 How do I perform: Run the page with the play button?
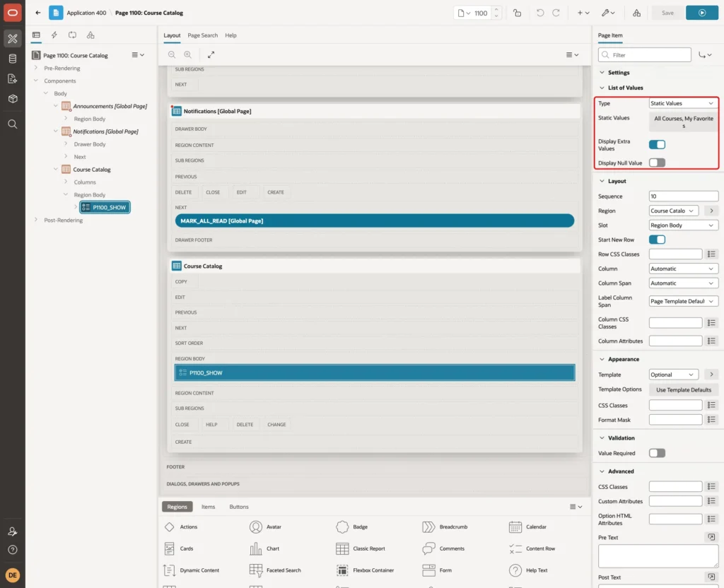(702, 13)
